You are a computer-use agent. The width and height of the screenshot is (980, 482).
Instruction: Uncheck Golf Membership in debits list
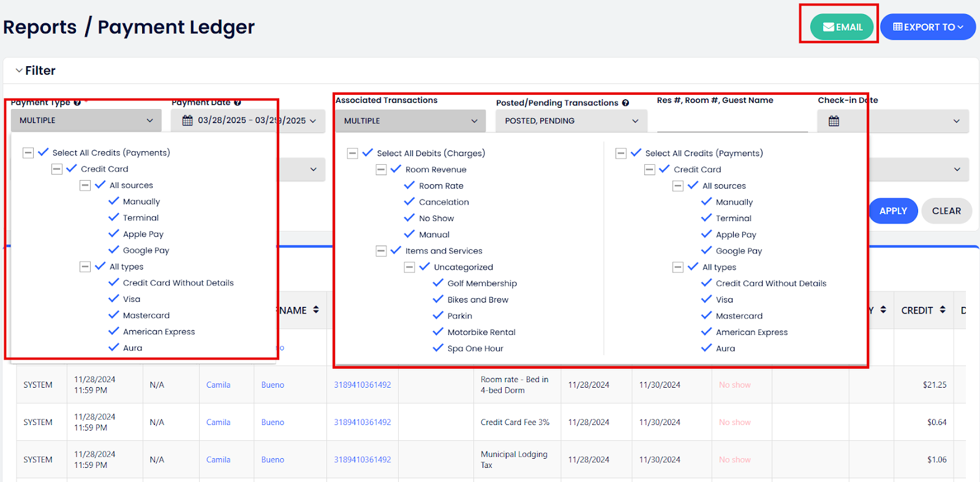coord(438,283)
